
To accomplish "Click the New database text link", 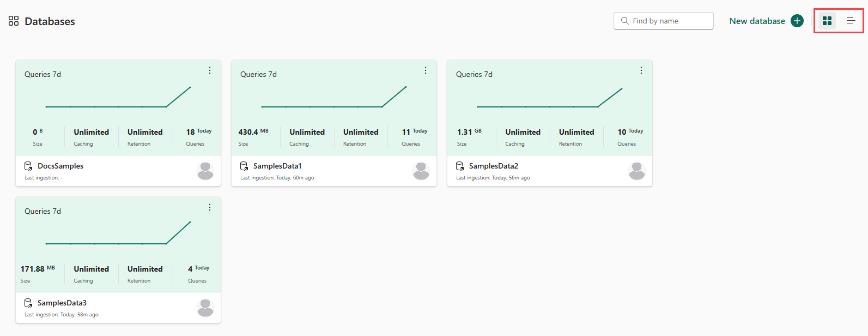I will [x=757, y=21].
